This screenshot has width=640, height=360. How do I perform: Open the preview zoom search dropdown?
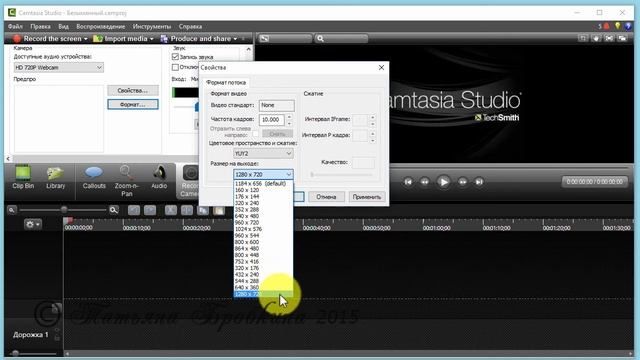click(341, 38)
